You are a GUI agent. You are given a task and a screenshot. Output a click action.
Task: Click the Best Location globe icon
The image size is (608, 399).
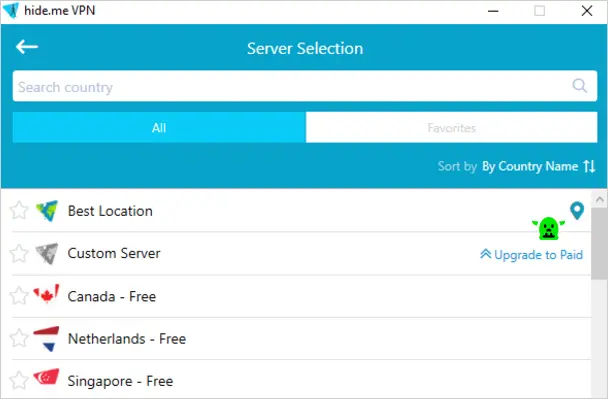(47, 211)
